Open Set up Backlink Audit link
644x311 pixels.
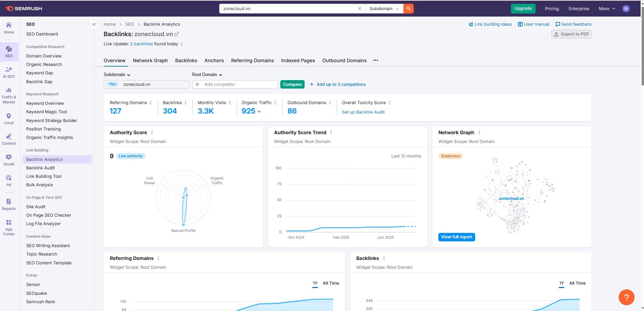click(363, 112)
